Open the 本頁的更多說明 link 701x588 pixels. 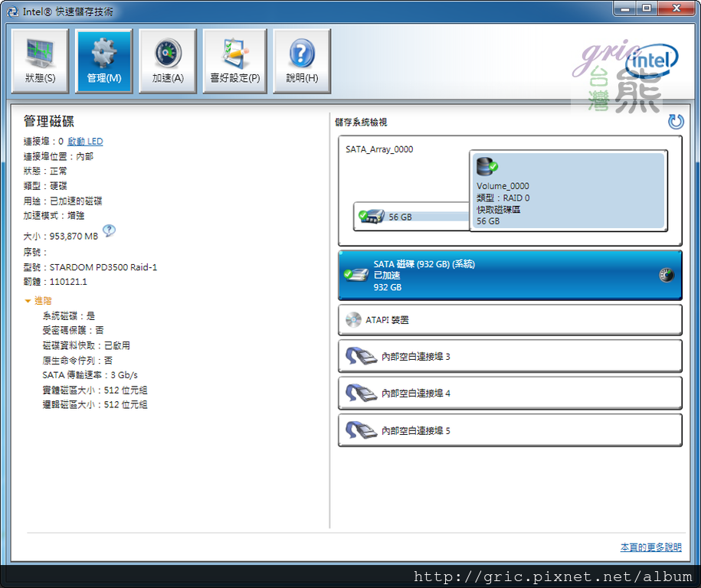click(x=651, y=547)
